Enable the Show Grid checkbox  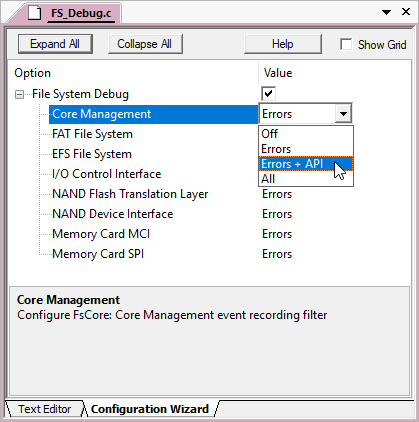pyautogui.click(x=346, y=44)
